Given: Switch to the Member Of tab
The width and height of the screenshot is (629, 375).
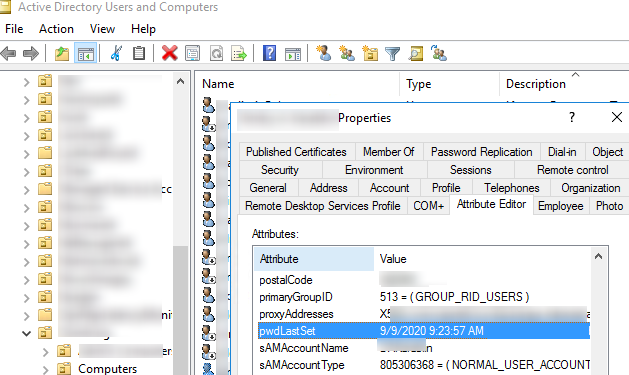Looking at the screenshot, I should [x=389, y=152].
